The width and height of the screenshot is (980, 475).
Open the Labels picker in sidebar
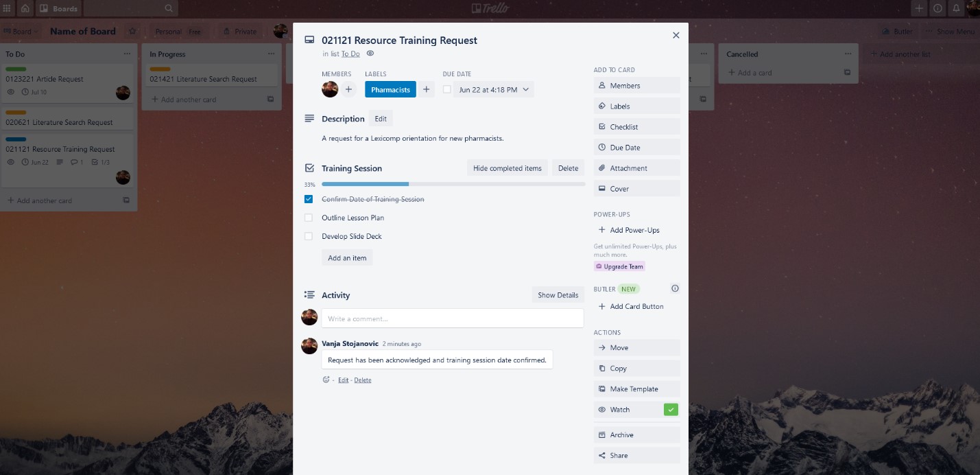(636, 106)
